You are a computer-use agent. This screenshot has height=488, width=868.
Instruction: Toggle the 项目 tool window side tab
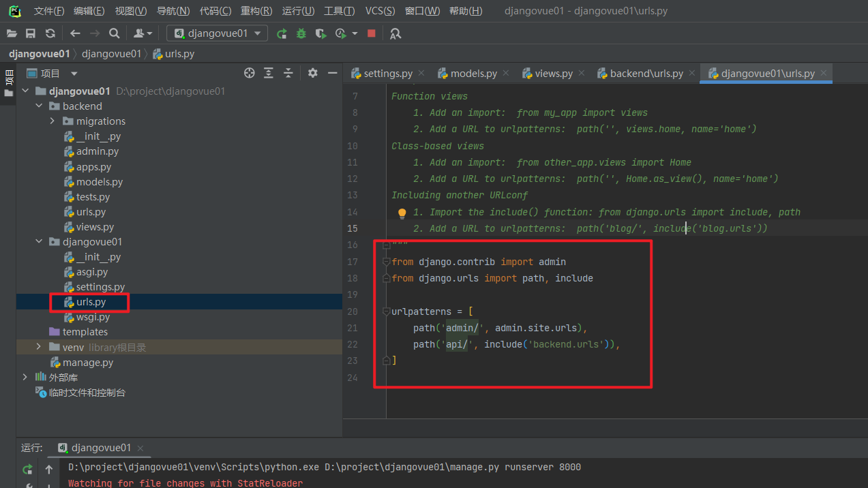(9, 76)
